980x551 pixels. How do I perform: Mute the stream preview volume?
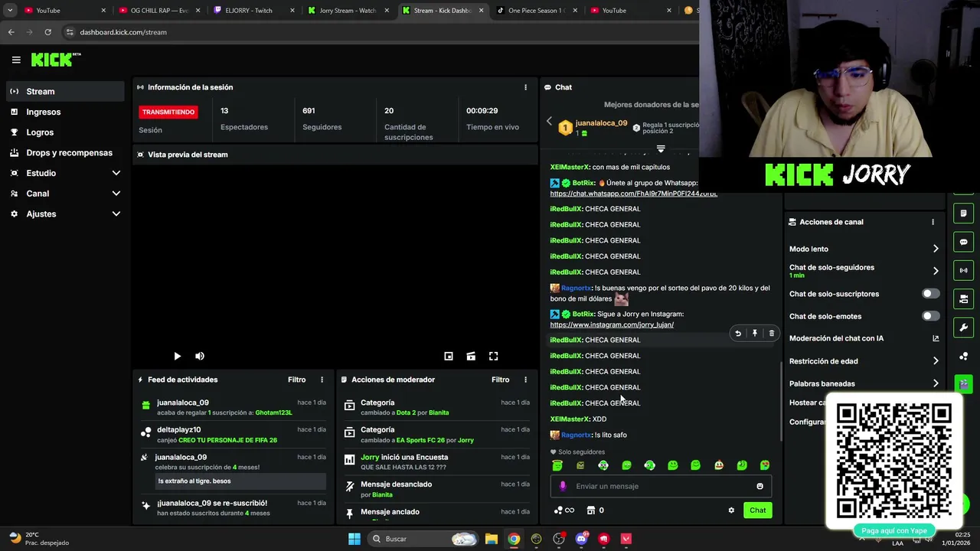(x=200, y=356)
